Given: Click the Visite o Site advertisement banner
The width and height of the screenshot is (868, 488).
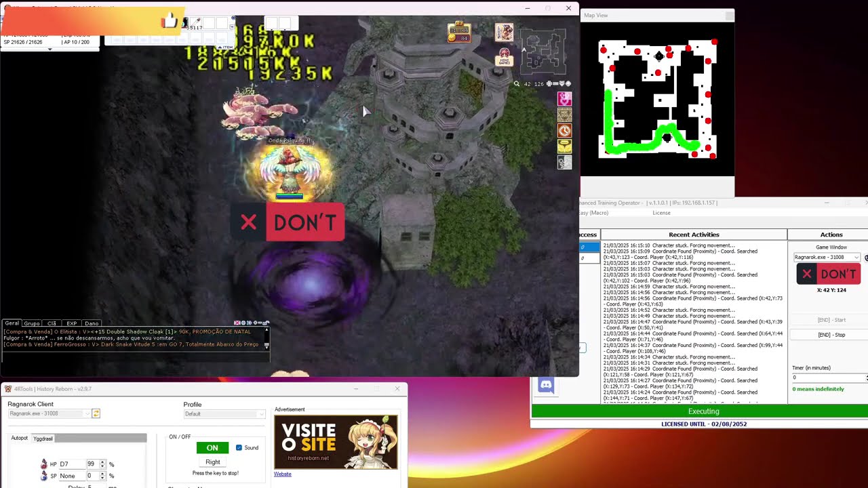Looking at the screenshot, I should click(x=336, y=442).
